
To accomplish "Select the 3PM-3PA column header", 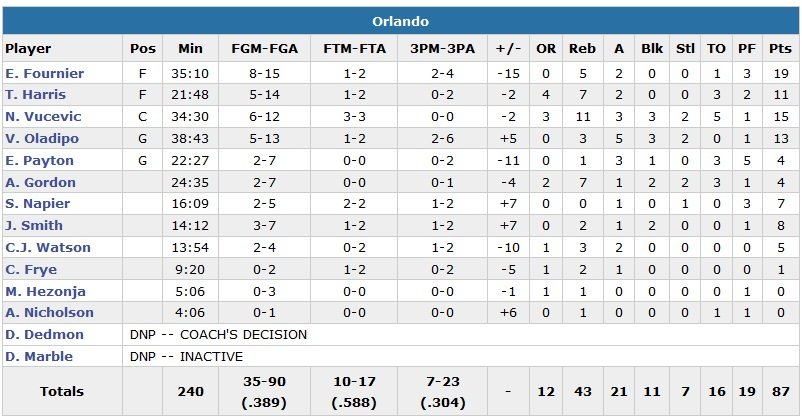I will pos(441,49).
